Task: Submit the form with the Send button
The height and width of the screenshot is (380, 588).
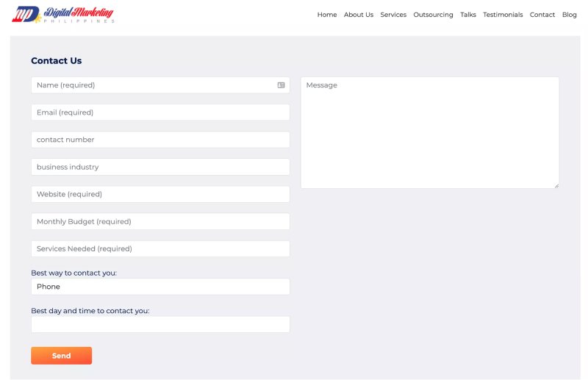Action: tap(62, 356)
